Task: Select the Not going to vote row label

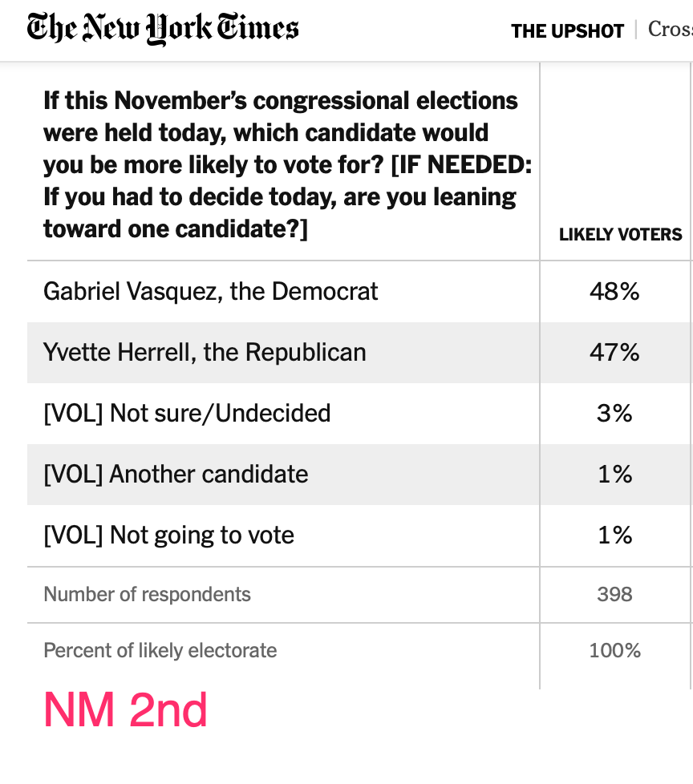Action: click(168, 535)
